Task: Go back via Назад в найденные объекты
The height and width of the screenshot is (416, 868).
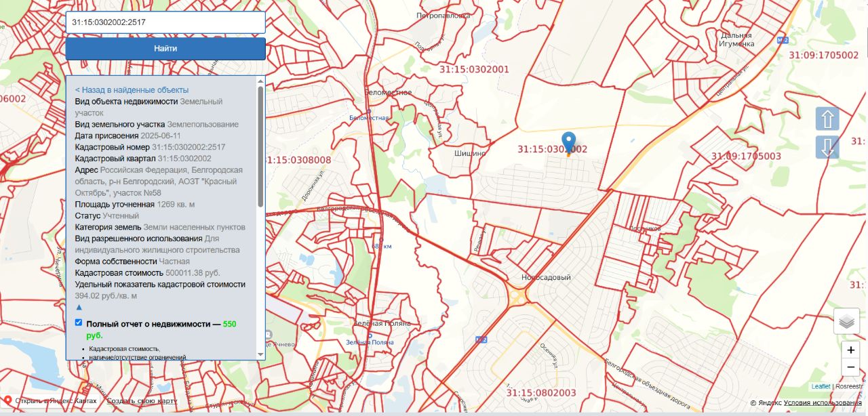Action: point(132,89)
